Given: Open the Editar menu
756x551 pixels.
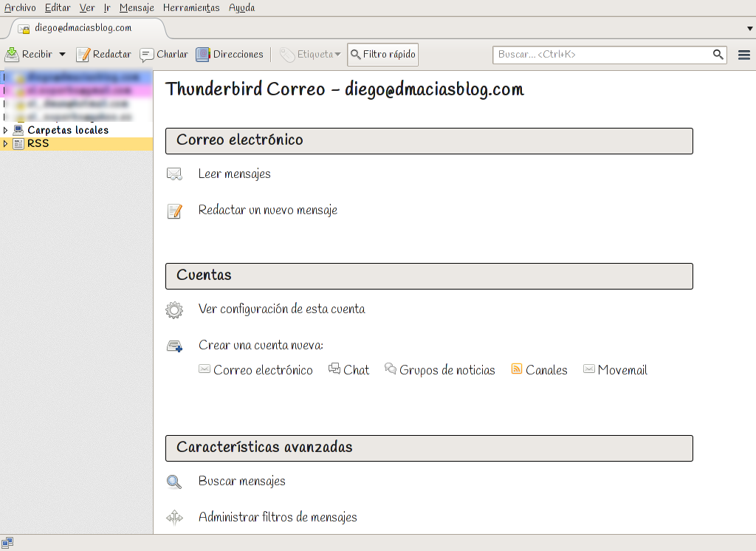Looking at the screenshot, I should point(58,7).
